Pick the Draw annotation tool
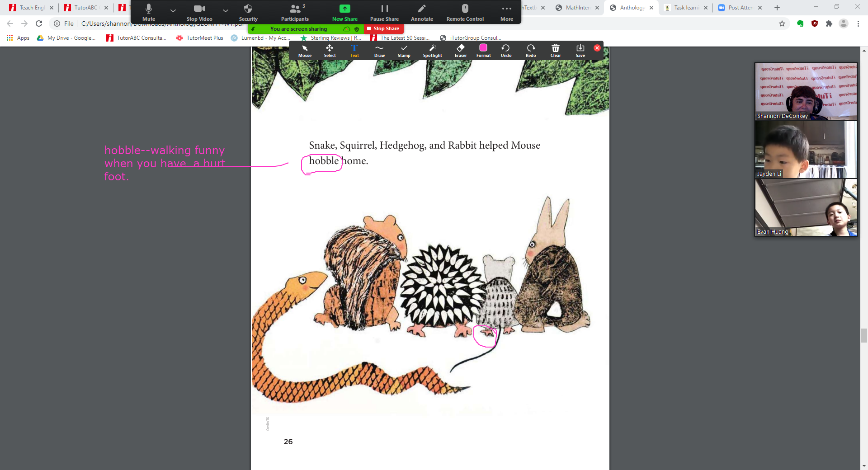Viewport: 868px width, 470px height. [379, 51]
